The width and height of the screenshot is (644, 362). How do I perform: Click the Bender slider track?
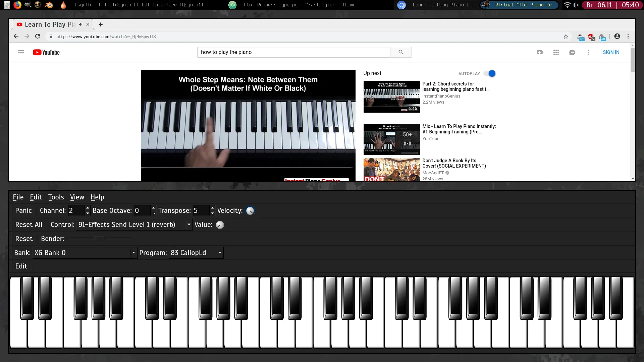click(x=99, y=239)
